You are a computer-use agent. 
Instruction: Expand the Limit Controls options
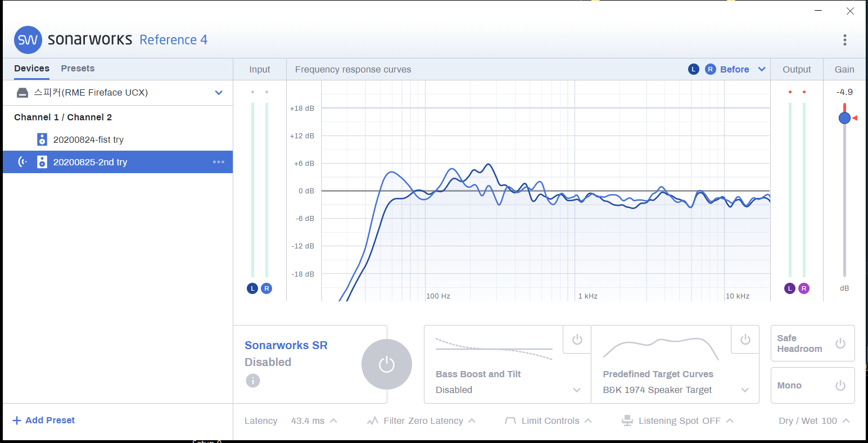pos(588,421)
